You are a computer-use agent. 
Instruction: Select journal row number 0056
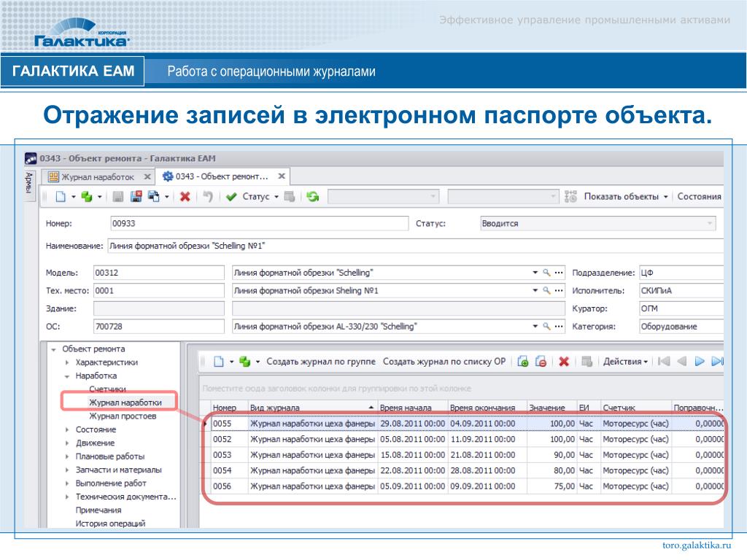[x=467, y=486]
